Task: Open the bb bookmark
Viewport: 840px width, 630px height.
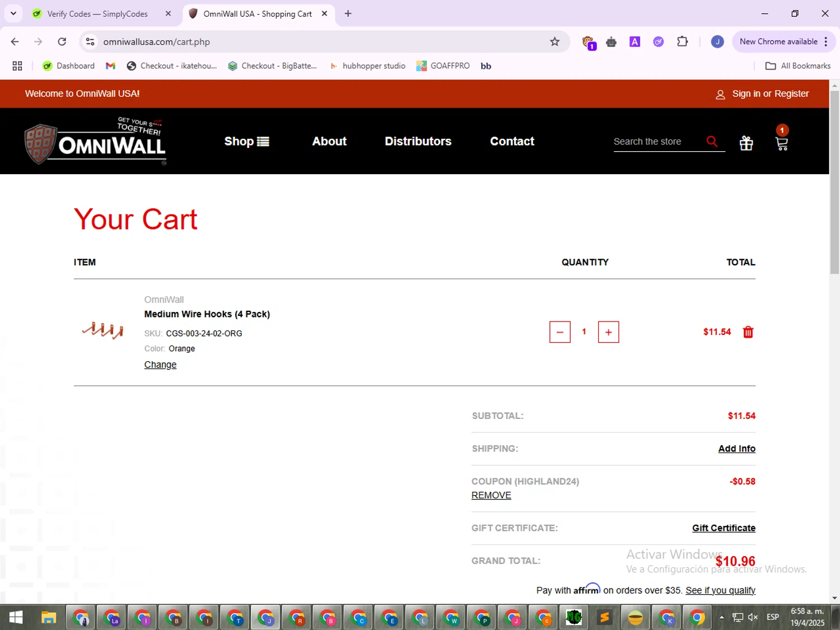Action: click(x=486, y=66)
